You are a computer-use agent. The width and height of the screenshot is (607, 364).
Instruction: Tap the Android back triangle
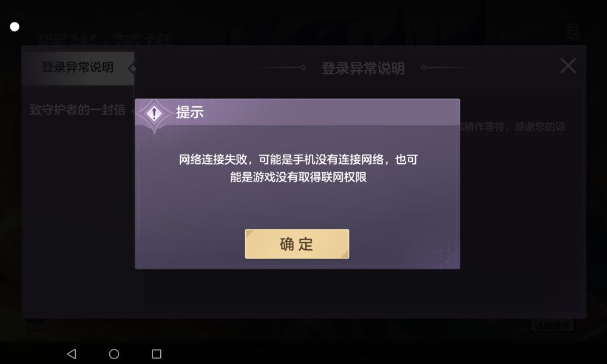coord(72,354)
